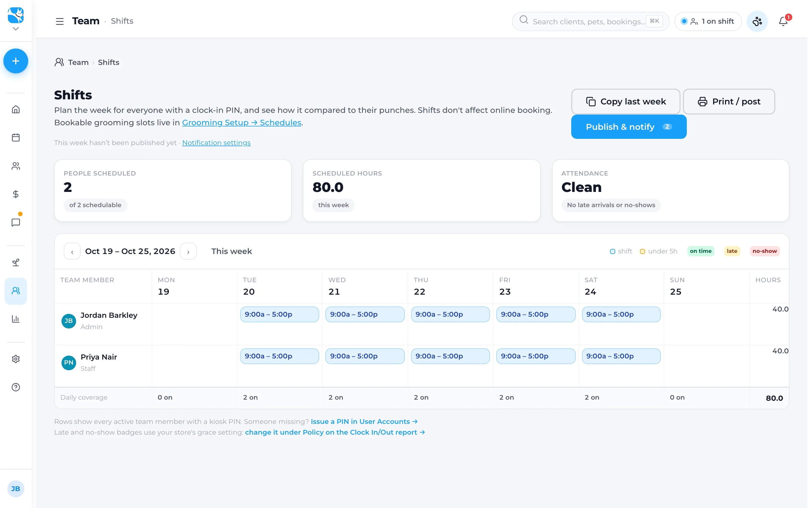Open Jordan Barkley's Tuesday 9:00a – 5:00p shift
This screenshot has width=812, height=508.
[x=279, y=314]
